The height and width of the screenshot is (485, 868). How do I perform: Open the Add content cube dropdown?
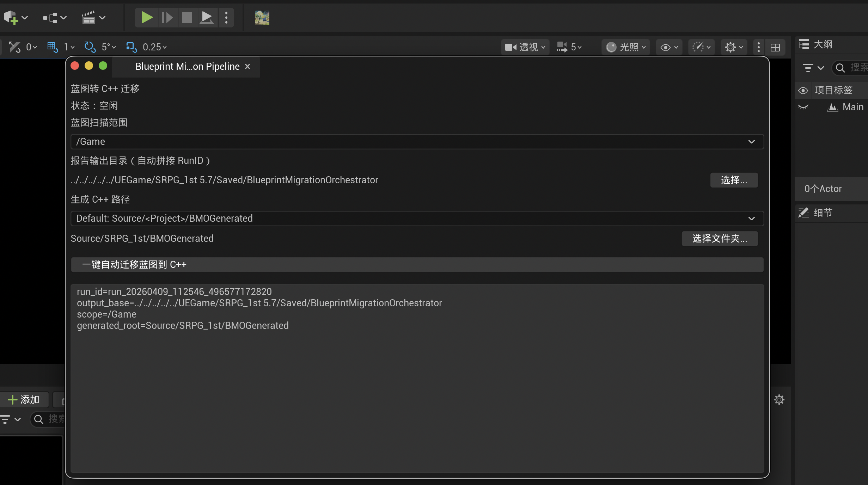(x=16, y=17)
